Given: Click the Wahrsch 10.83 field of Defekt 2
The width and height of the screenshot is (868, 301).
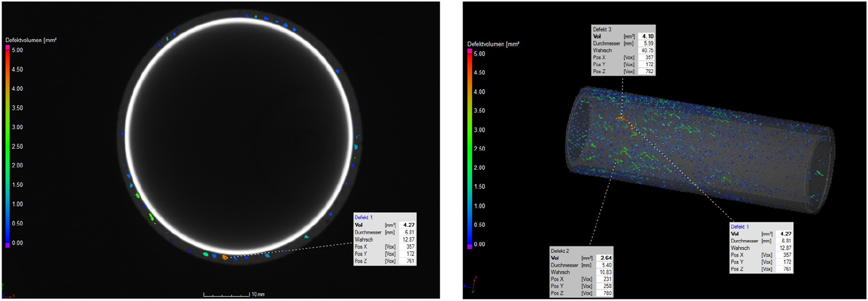Looking at the screenshot, I should pos(581,272).
